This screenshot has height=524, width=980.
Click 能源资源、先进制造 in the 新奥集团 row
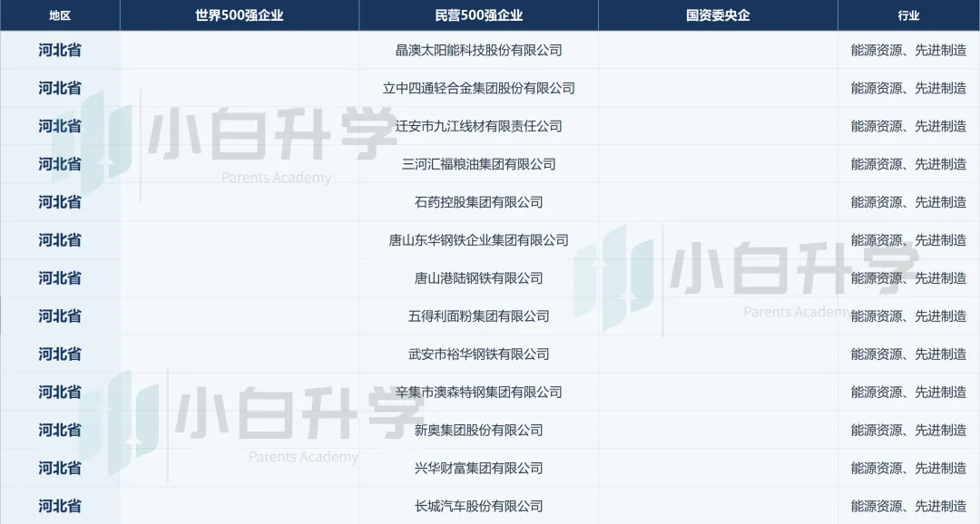[908, 431]
